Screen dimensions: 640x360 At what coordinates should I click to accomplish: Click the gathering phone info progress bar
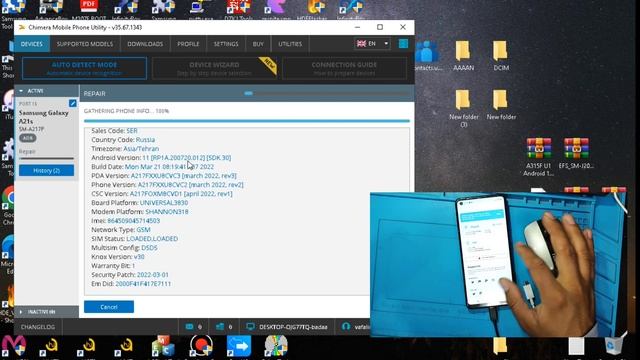pos(247,121)
